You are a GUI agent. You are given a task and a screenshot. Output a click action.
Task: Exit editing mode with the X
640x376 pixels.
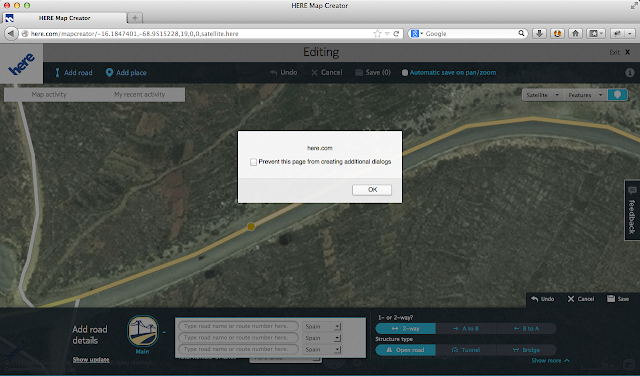[x=628, y=52]
